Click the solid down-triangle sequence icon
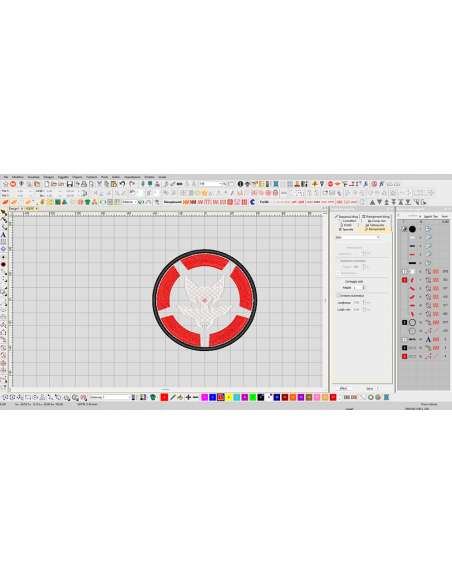The image size is (452, 584). click(x=379, y=202)
